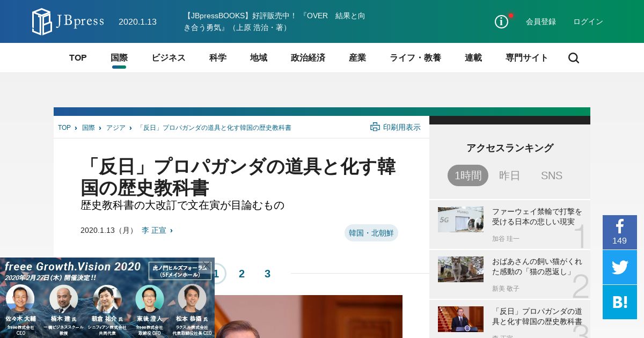Open 会員登録 registration link
This screenshot has height=338, width=644.
(x=541, y=21)
